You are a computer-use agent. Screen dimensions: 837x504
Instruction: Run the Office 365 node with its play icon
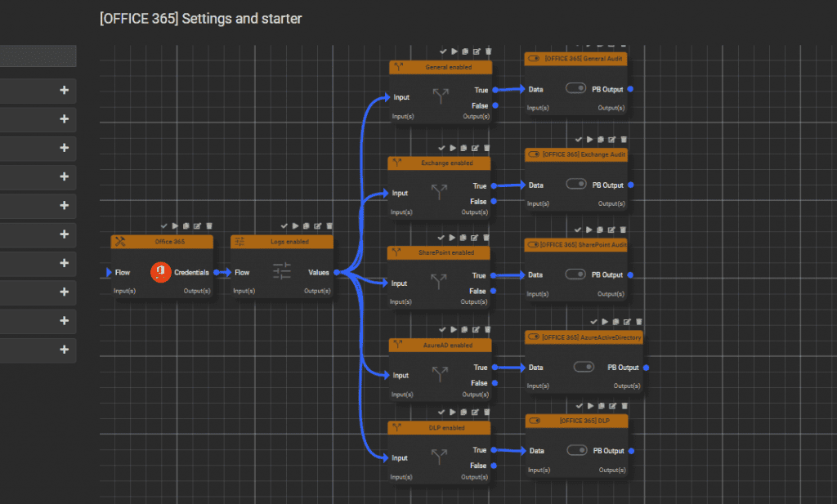click(x=175, y=226)
